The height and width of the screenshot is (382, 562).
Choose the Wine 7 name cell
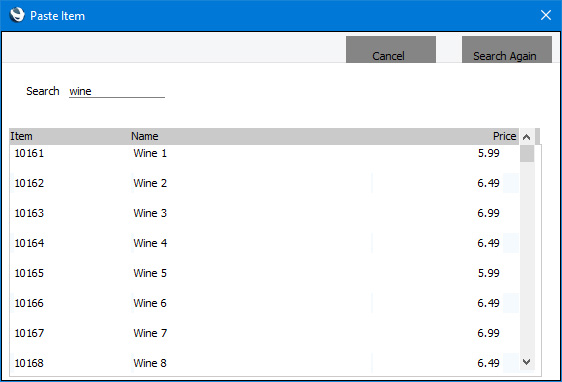[150, 333]
